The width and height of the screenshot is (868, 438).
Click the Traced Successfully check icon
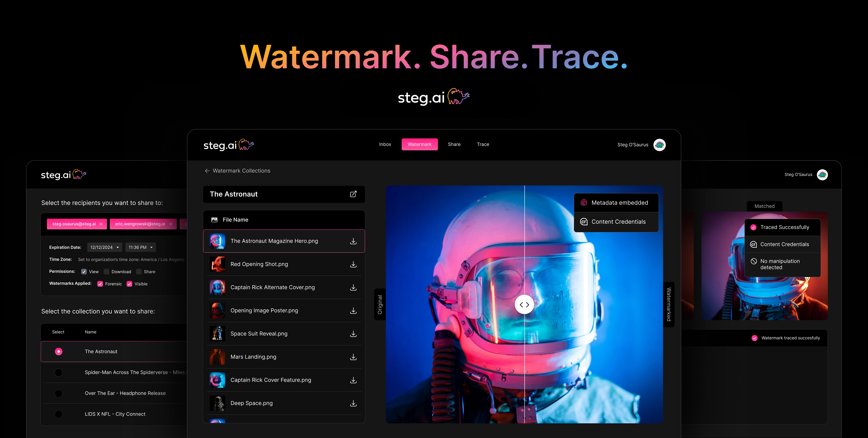coord(753,227)
